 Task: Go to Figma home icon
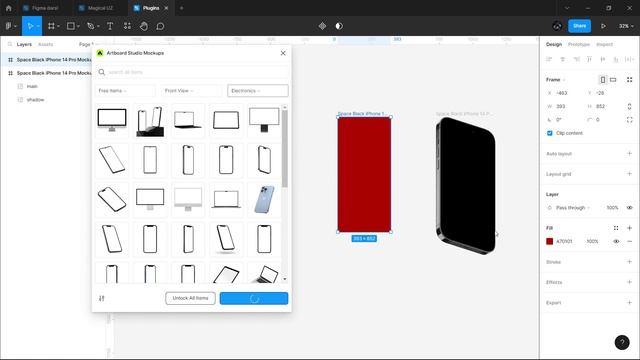(x=9, y=8)
